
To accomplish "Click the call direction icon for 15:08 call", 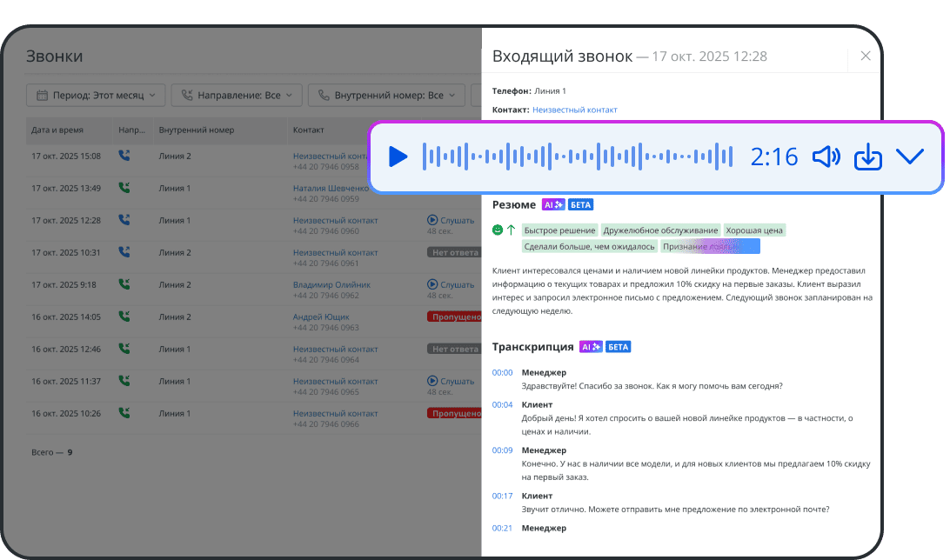I will (x=124, y=157).
